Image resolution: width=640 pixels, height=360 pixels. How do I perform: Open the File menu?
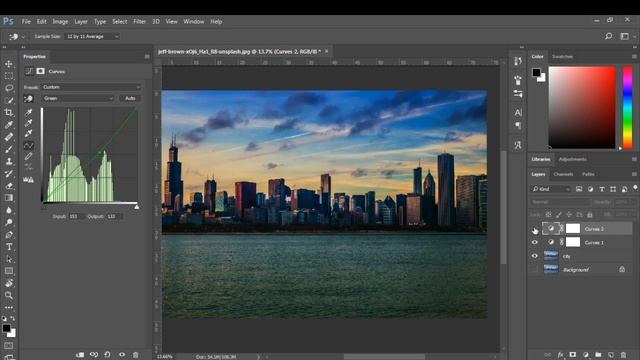(26, 22)
